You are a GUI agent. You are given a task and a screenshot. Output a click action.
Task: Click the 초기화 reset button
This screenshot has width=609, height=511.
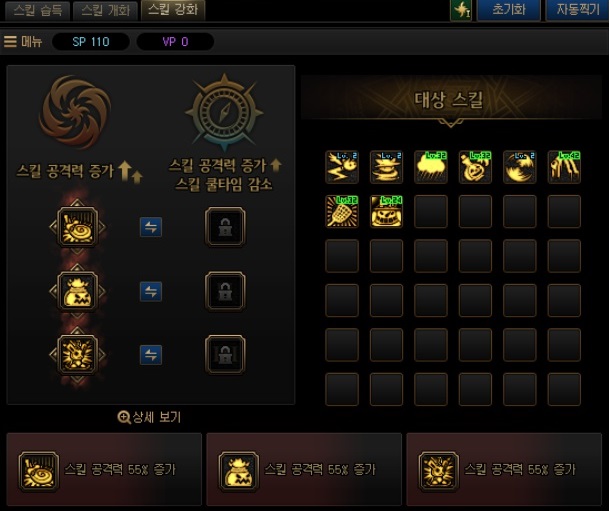[x=508, y=9]
